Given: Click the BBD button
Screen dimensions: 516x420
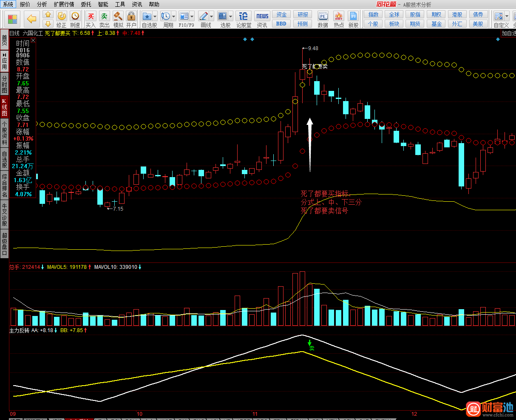Looking at the screenshot, I should pos(281,24).
